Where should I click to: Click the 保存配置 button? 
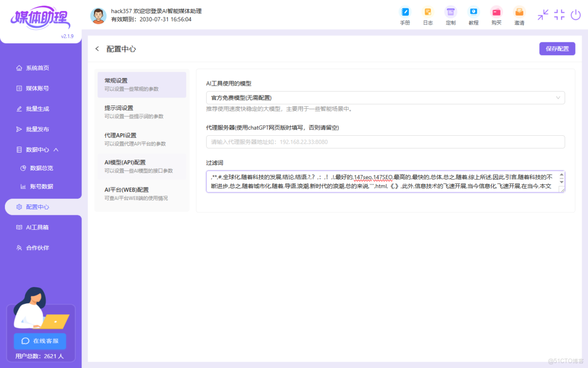pos(557,48)
